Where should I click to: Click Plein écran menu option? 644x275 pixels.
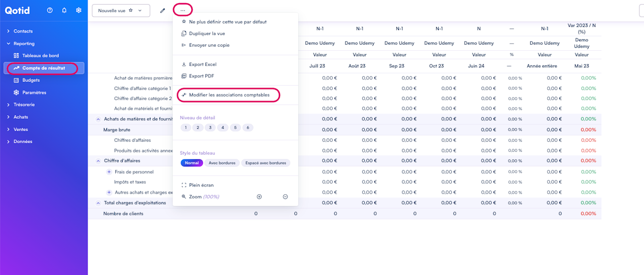201,185
